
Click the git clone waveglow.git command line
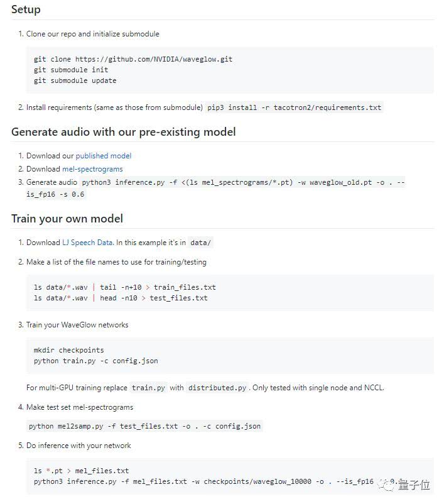click(x=133, y=59)
